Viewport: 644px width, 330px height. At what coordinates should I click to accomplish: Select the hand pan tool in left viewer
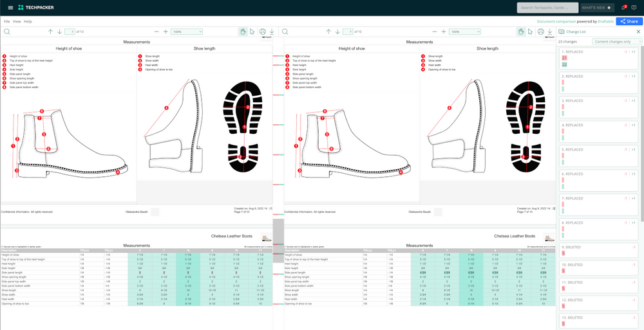point(243,32)
